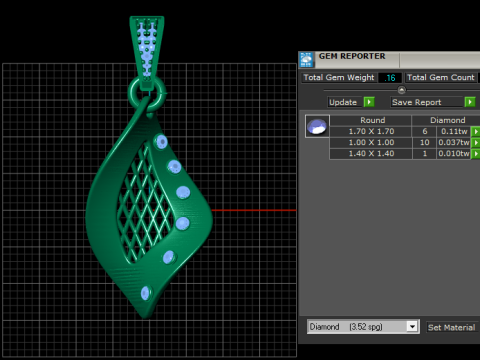Click the 0.010tw weight cell

point(454,154)
